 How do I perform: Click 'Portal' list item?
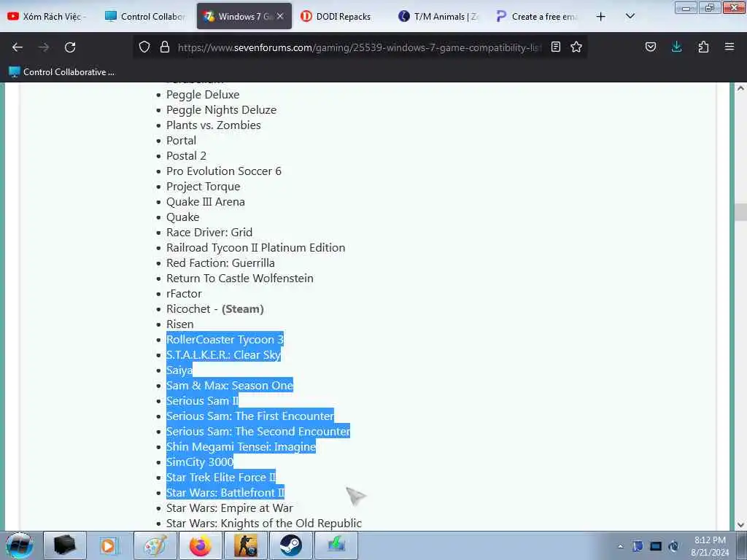coord(181,140)
